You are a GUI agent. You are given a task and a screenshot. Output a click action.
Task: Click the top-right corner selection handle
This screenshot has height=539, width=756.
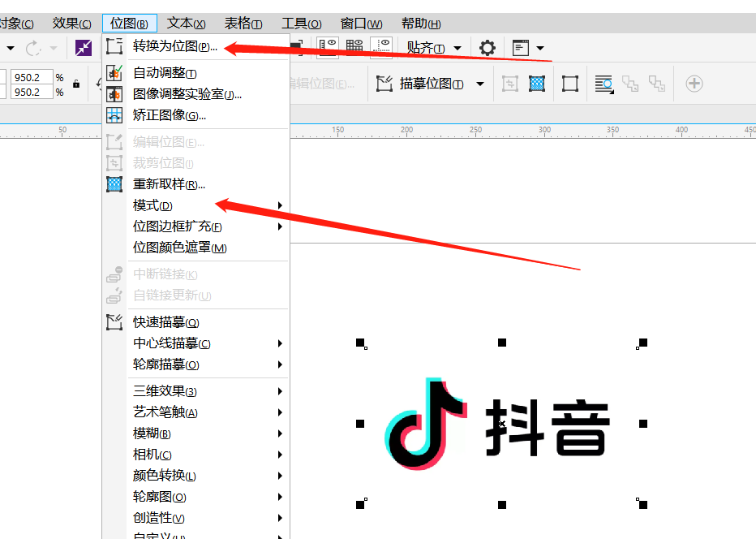(x=643, y=343)
